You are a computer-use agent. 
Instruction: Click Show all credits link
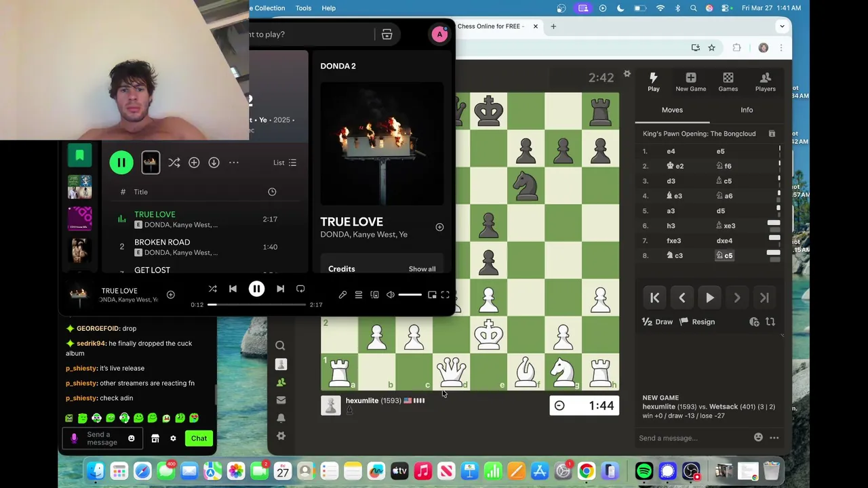(x=422, y=269)
